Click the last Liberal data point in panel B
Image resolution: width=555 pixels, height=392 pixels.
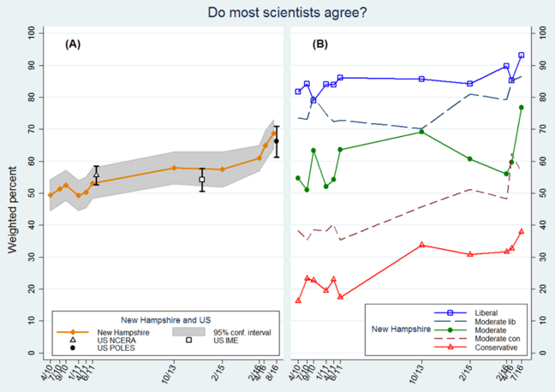pyautogui.click(x=521, y=55)
